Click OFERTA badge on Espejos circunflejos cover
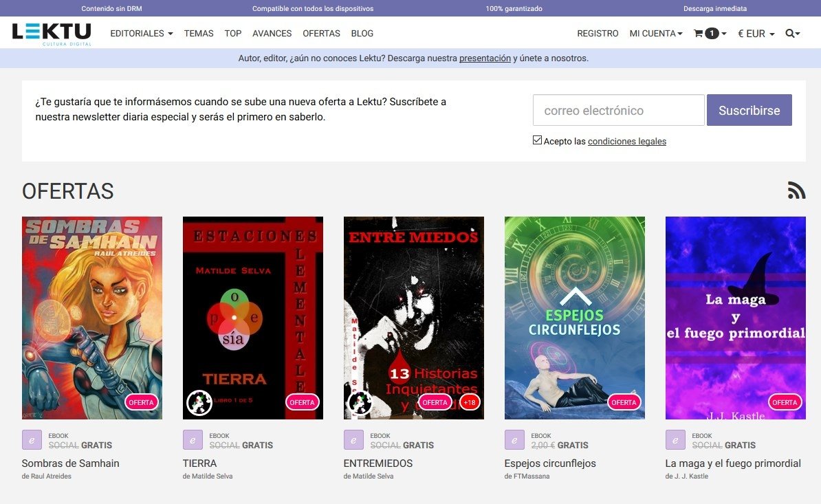The width and height of the screenshot is (821, 504). coord(624,402)
